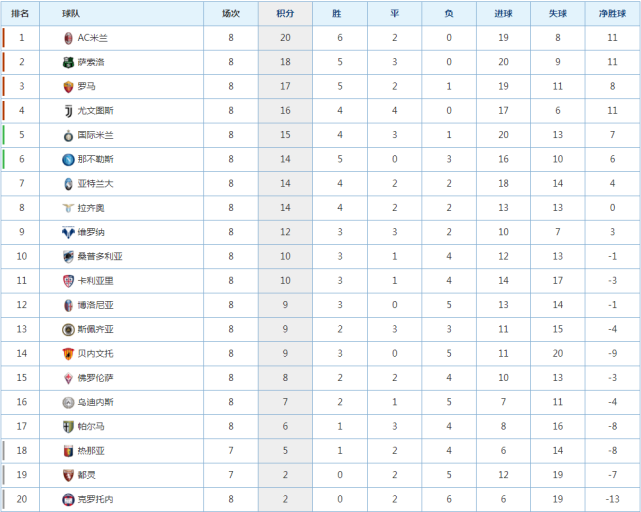
Task: Click the 那不勒斯 team crest
Action: [68, 159]
